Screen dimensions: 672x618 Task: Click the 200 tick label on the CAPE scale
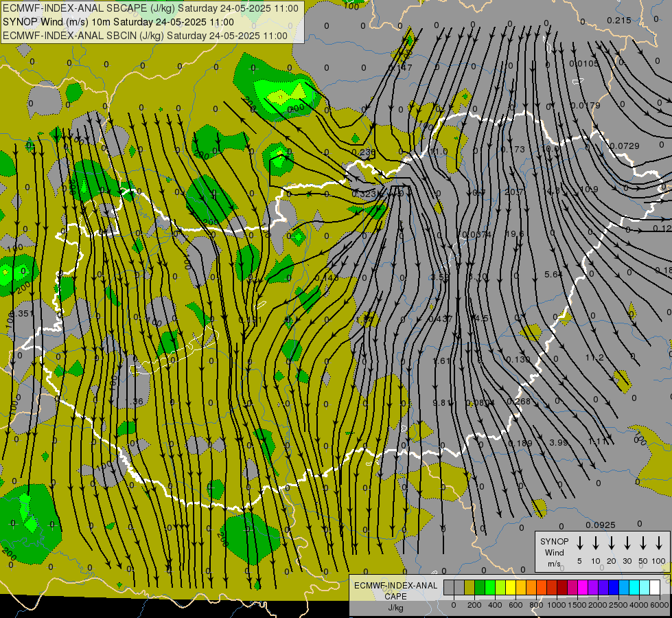(474, 605)
